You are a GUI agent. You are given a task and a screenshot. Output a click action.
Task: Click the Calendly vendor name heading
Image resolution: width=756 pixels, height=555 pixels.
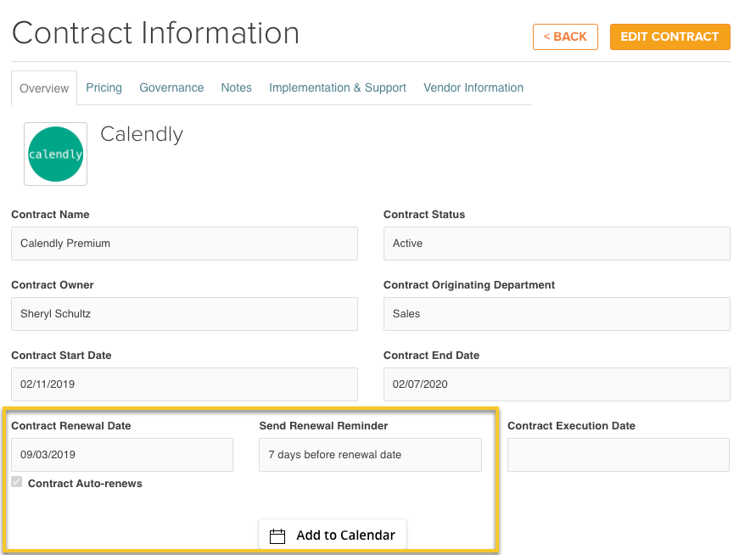point(142,134)
